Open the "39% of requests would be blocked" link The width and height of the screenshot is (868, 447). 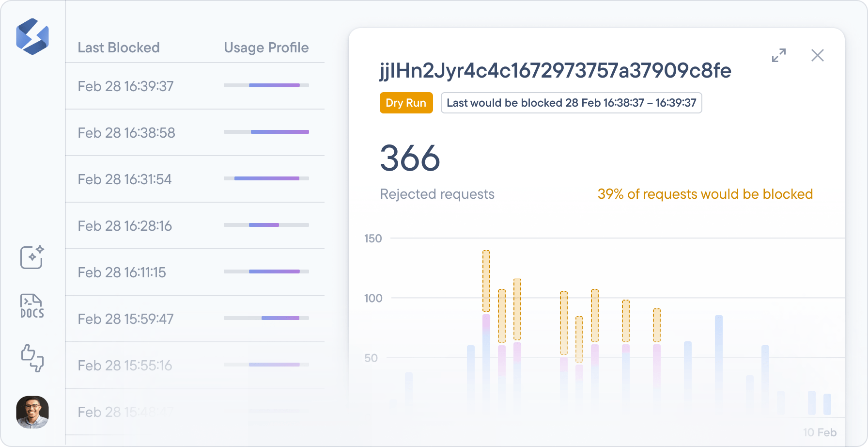click(x=705, y=194)
